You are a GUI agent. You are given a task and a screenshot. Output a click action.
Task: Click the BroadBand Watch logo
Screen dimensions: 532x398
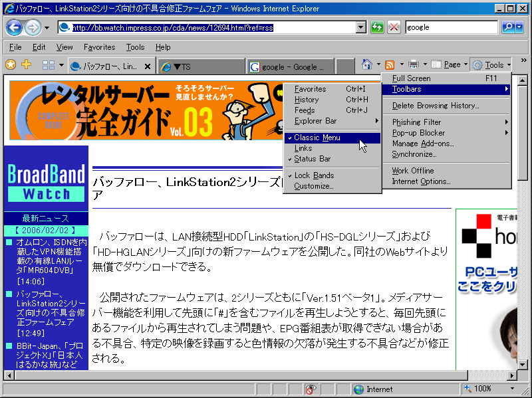[46, 182]
